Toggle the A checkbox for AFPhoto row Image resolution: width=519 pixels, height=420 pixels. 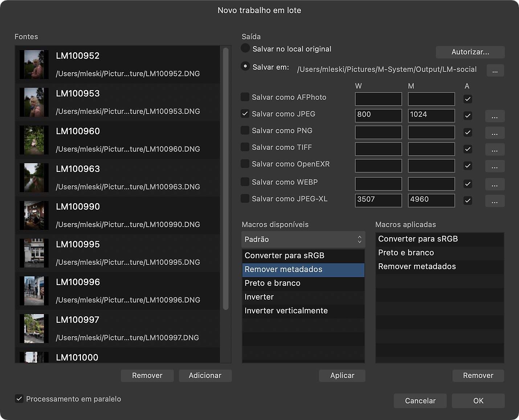468,99
